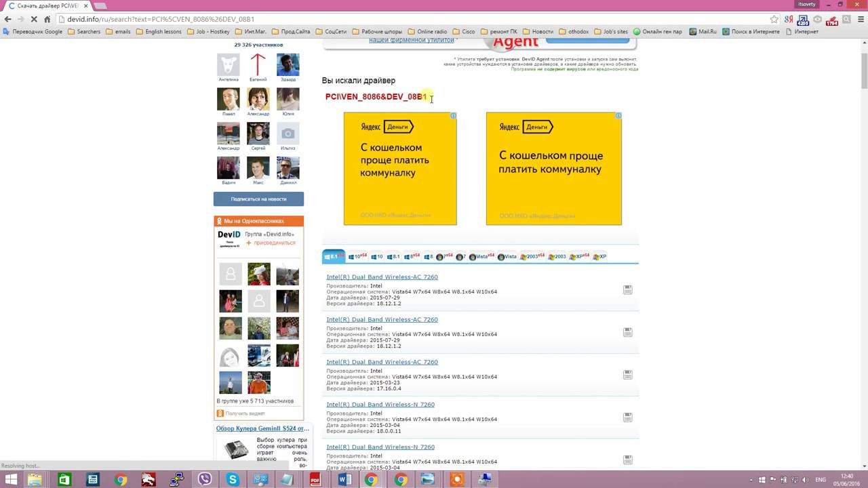Select the active Windows 8.1 x64 tab
868x488 pixels.
pyautogui.click(x=333, y=256)
